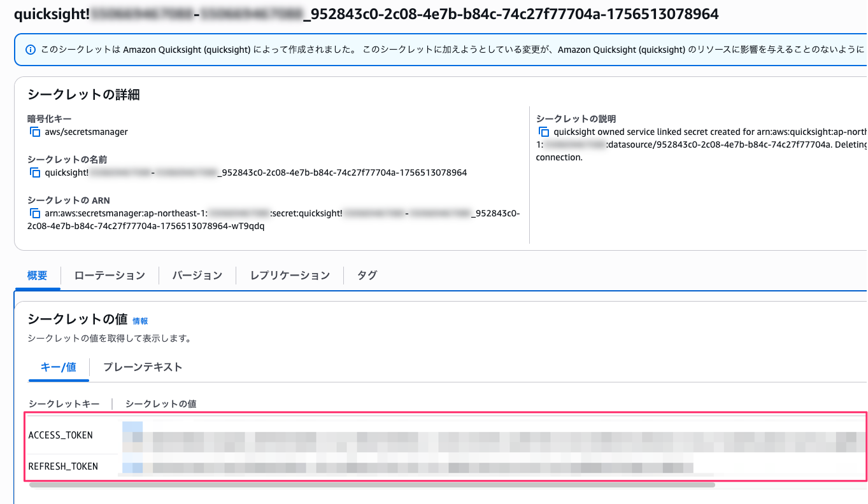Open the タグ tab
This screenshot has width=868, height=504.
(x=367, y=276)
